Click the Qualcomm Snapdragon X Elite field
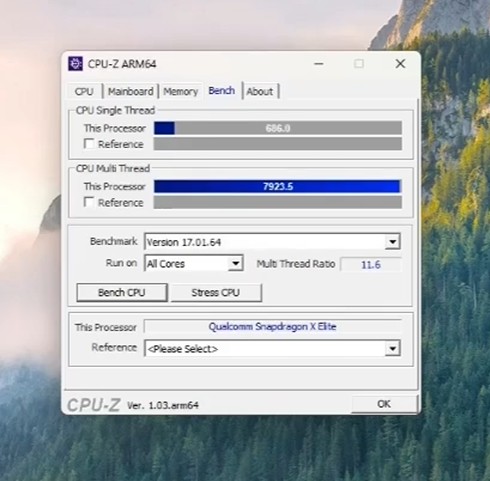The image size is (490, 481). click(x=272, y=326)
